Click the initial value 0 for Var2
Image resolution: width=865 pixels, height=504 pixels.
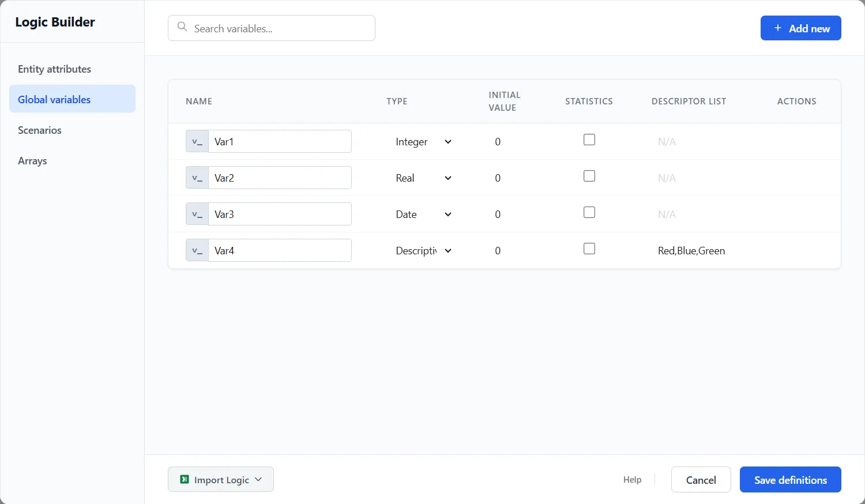coord(498,178)
